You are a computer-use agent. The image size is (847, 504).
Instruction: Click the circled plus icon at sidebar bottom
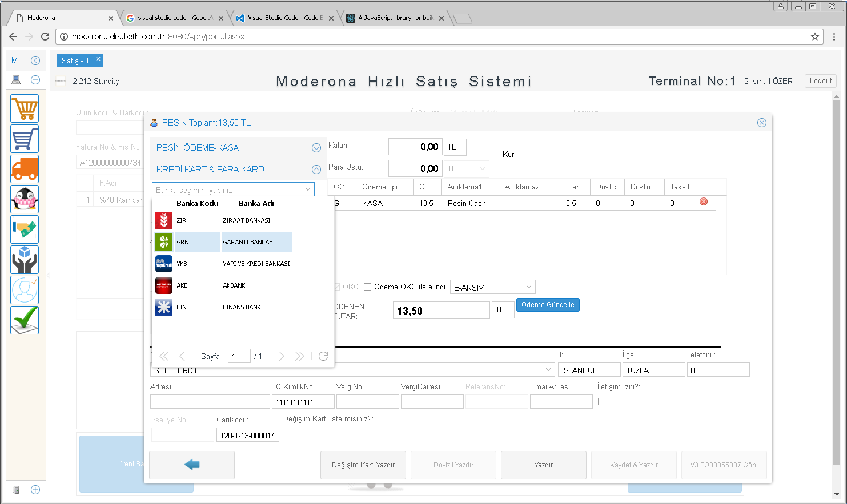35,490
